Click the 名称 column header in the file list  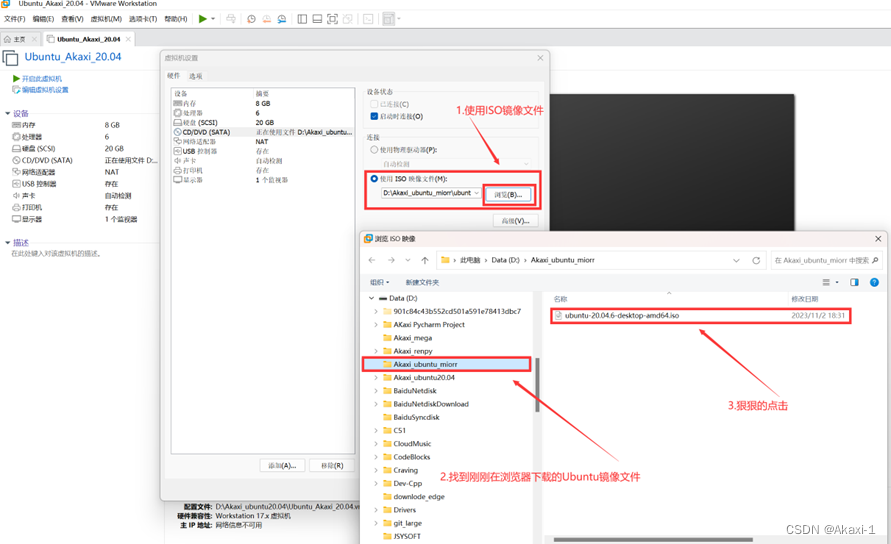(x=560, y=299)
